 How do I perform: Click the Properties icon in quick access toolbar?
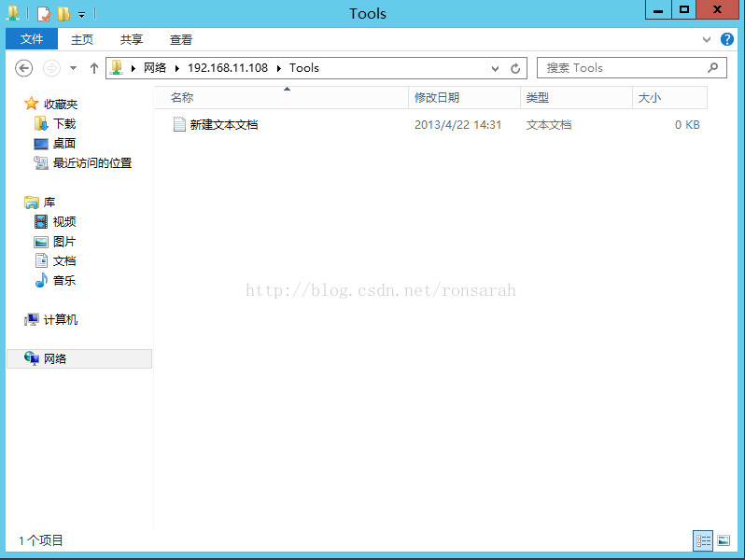pyautogui.click(x=43, y=14)
